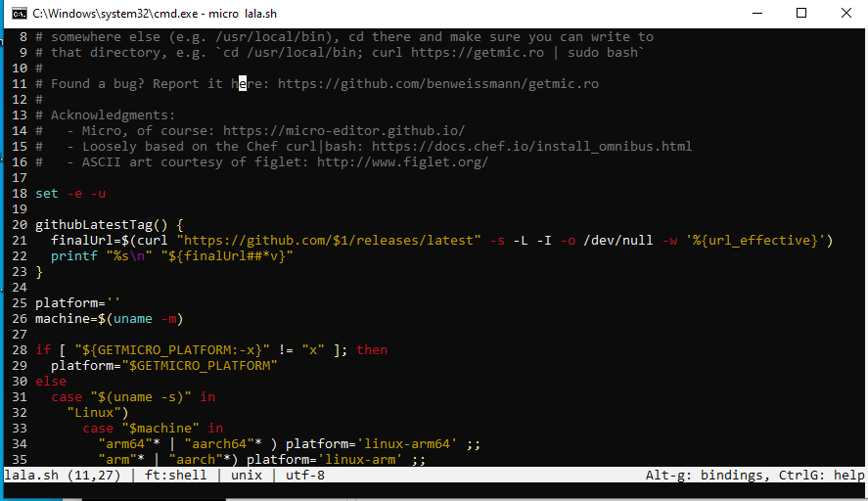Screen dimensions: 868x501
Task: Click 'linux-arm64' string on line 34
Action: click(407, 444)
